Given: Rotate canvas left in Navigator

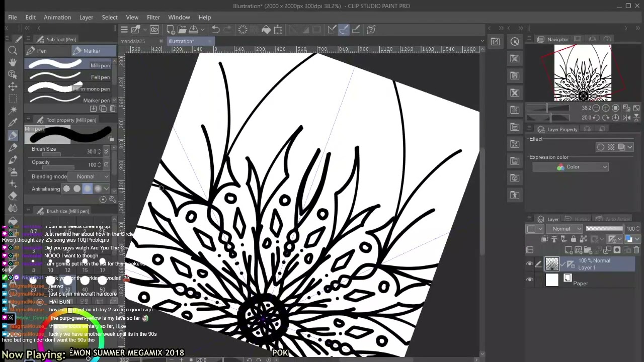Looking at the screenshot, I should (596, 118).
